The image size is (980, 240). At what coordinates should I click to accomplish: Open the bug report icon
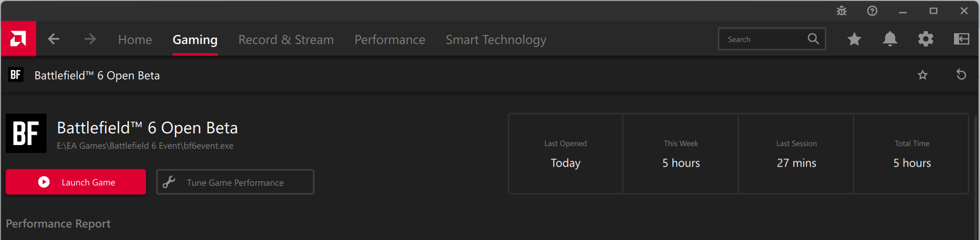(x=842, y=11)
